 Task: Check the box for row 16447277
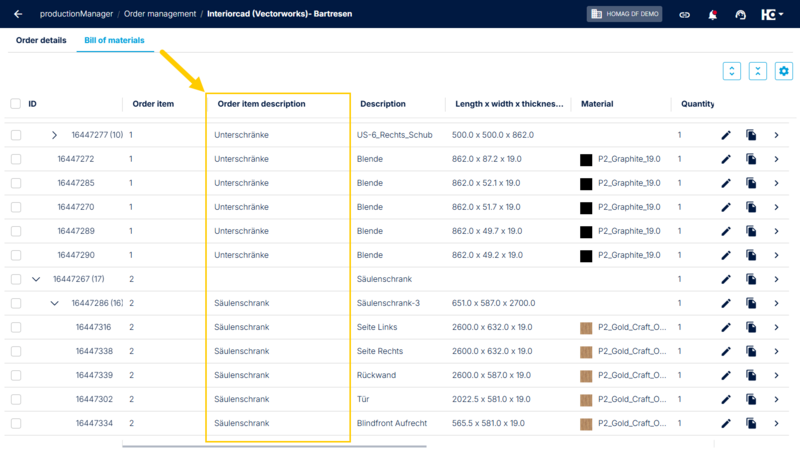tap(16, 135)
